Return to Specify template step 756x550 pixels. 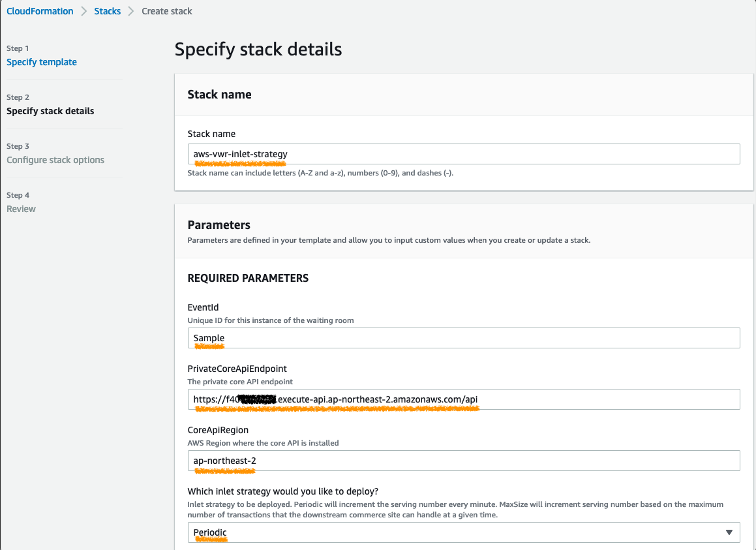point(42,62)
